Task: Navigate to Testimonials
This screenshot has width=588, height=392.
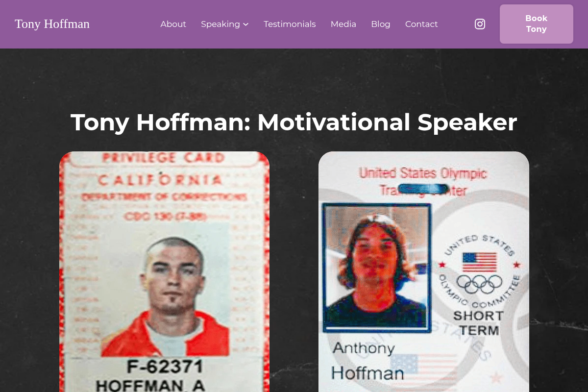Action: click(290, 24)
